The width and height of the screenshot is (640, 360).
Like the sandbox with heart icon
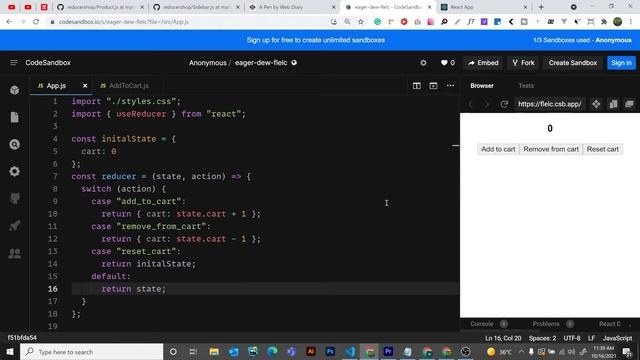tap(444, 63)
